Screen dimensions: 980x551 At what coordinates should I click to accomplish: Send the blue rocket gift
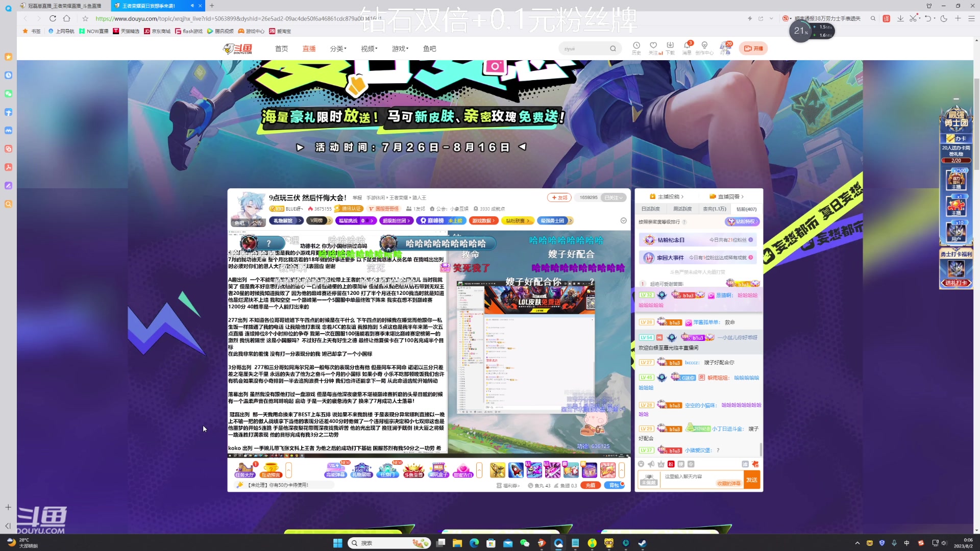point(516,470)
